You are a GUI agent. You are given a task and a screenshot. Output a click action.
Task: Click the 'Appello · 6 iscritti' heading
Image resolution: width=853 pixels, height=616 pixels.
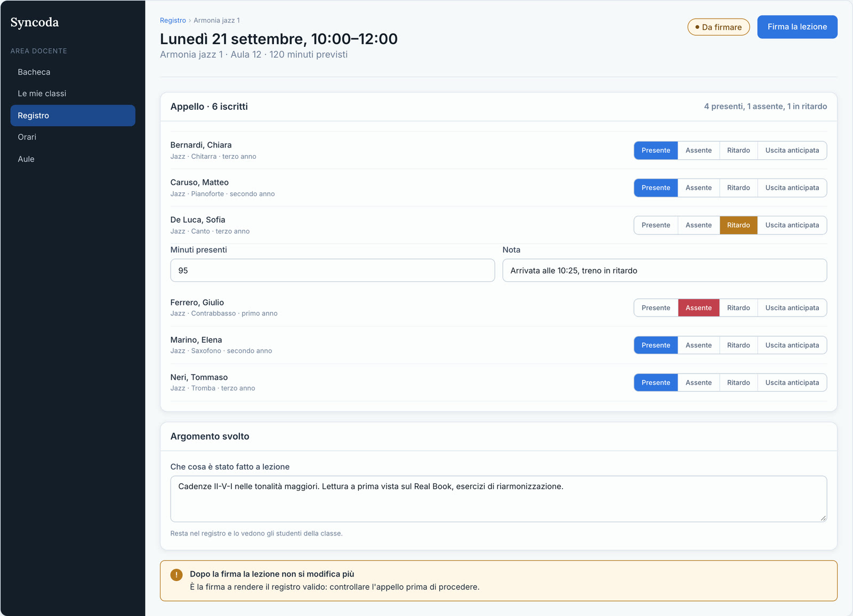(x=209, y=106)
